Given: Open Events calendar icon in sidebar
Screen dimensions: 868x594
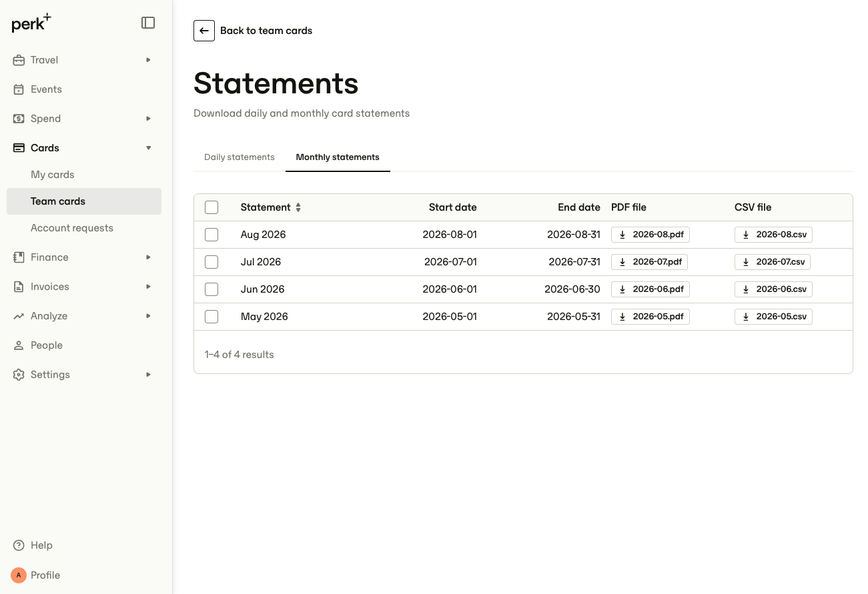Looking at the screenshot, I should [19, 89].
